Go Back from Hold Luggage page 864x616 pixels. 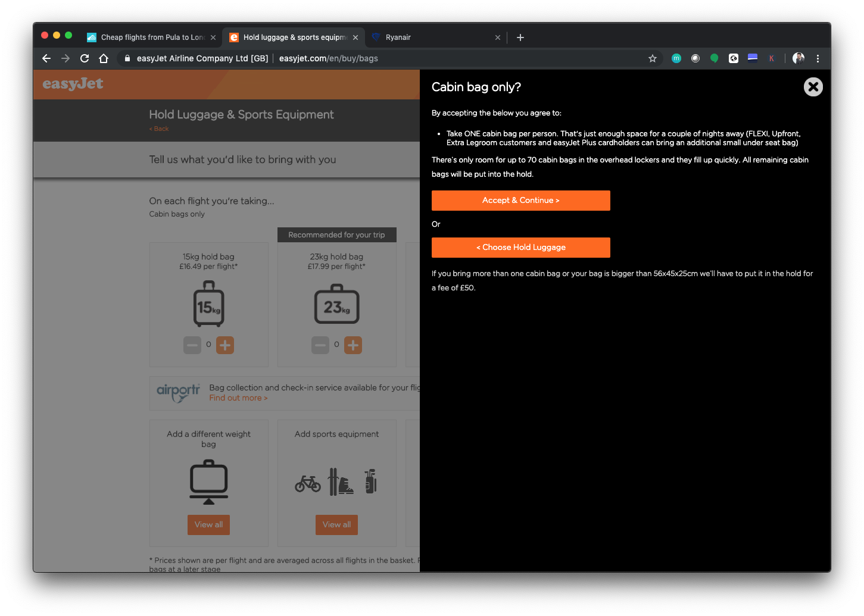coord(159,129)
